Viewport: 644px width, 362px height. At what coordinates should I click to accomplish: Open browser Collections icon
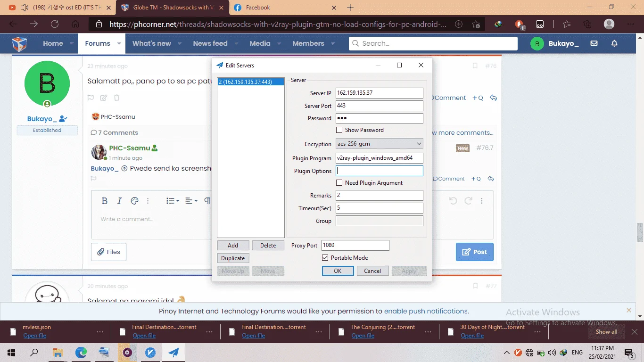click(587, 24)
